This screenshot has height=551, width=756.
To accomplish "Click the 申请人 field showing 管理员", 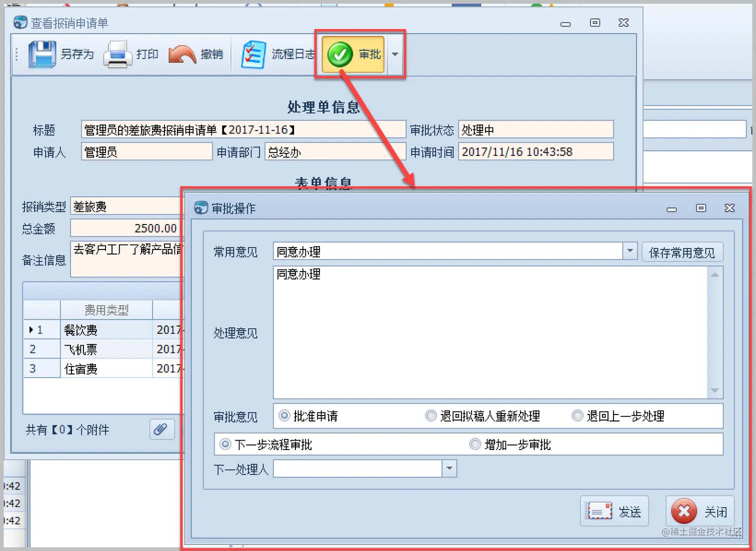I will pos(147,151).
